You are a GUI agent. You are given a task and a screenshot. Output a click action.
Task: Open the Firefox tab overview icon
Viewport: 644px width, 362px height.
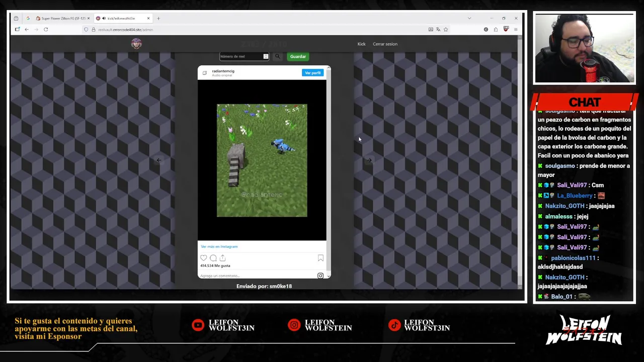16,18
